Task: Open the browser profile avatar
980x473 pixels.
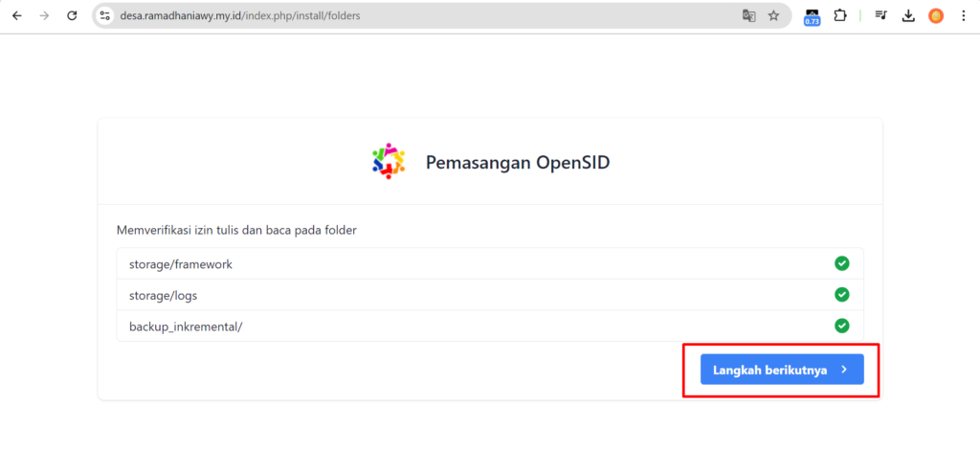Action: (x=936, y=16)
